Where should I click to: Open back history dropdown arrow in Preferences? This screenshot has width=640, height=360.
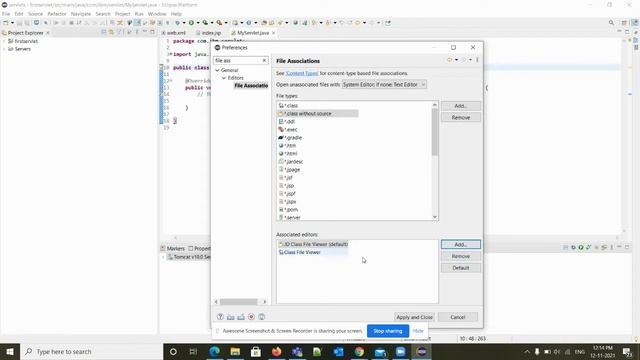pos(456,60)
